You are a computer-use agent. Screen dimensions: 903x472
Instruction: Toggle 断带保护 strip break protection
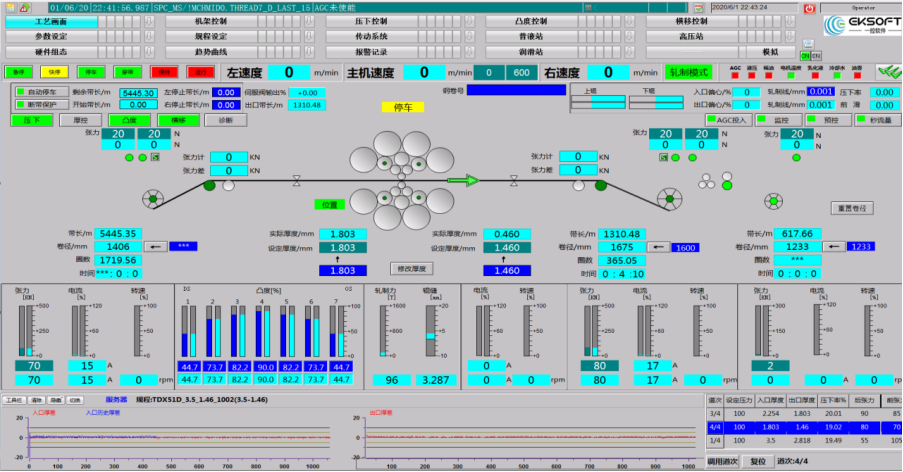(40, 105)
